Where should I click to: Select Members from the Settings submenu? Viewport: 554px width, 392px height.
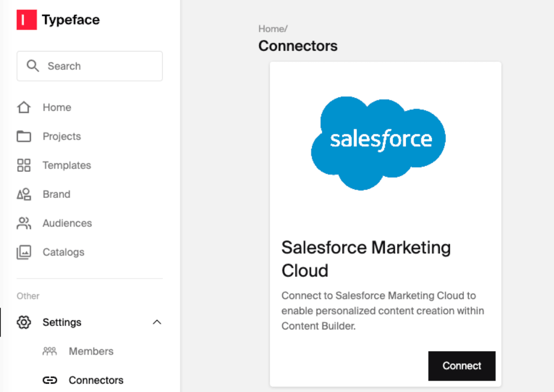[x=91, y=351]
